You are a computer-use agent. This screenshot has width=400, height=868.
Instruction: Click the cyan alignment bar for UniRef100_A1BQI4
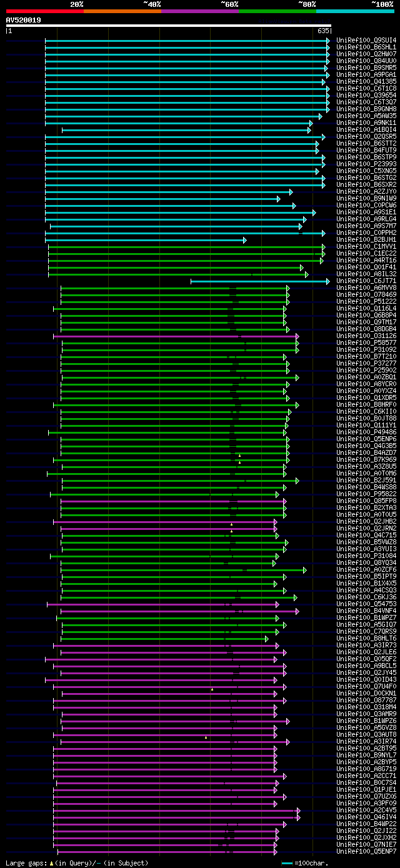tap(186, 130)
